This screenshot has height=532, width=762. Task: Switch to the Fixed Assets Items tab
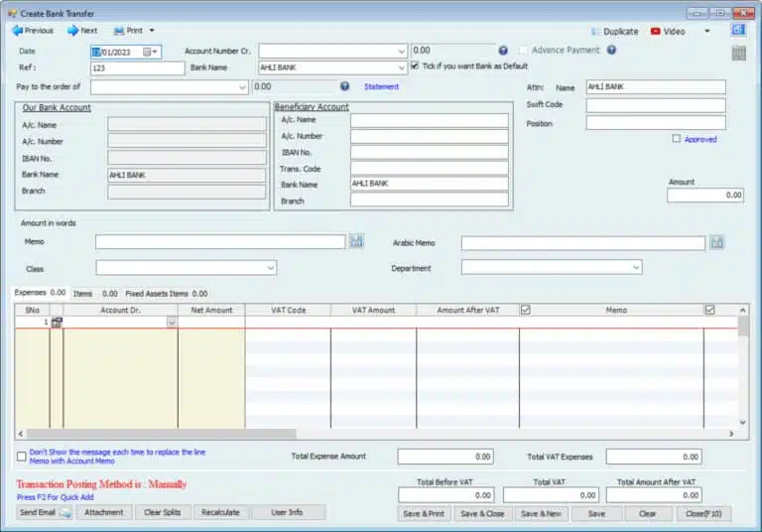156,294
